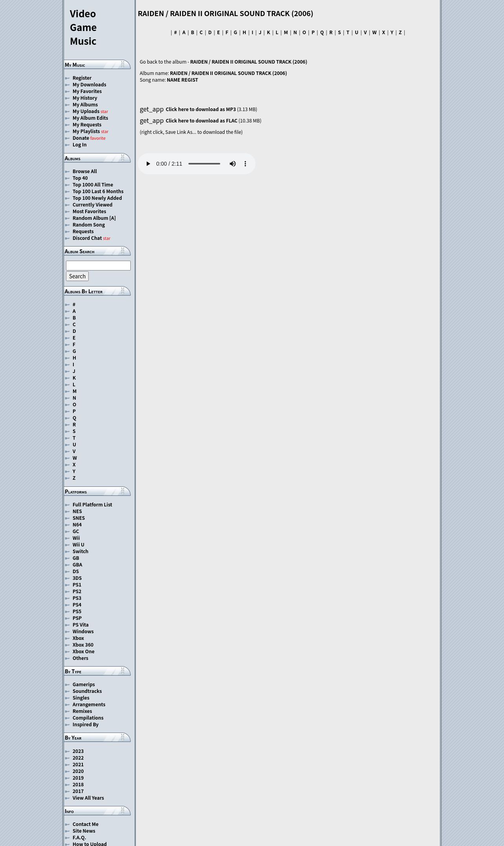Open letter Q in sidebar Albums By Letter
504x846 pixels.
[74, 418]
